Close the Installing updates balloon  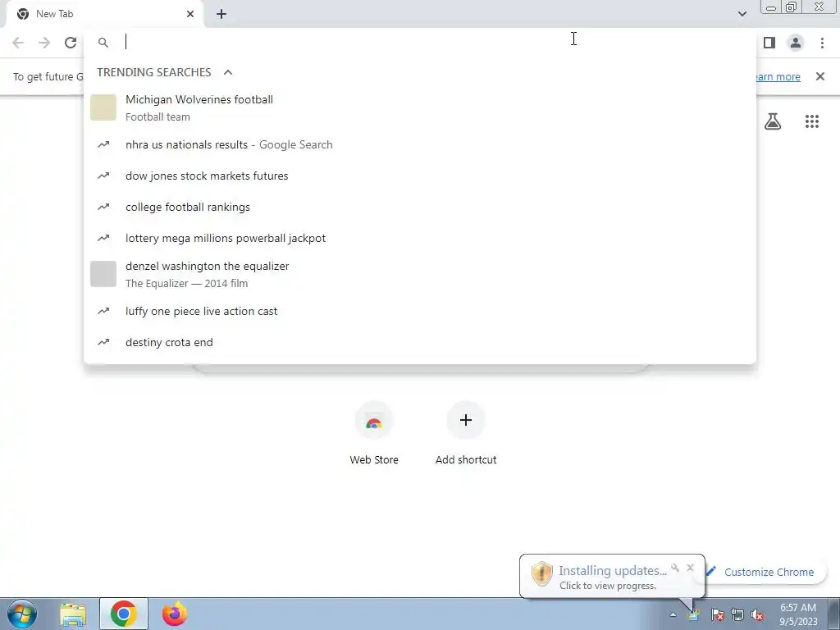coord(690,568)
